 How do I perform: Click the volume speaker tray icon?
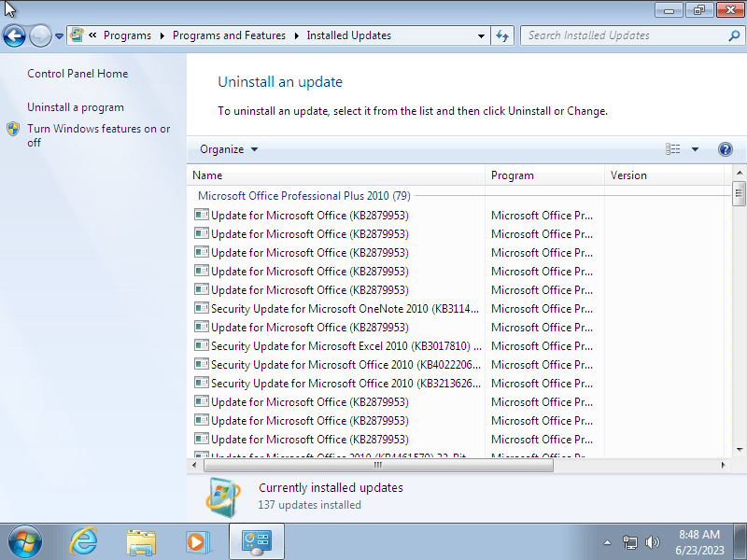(652, 542)
